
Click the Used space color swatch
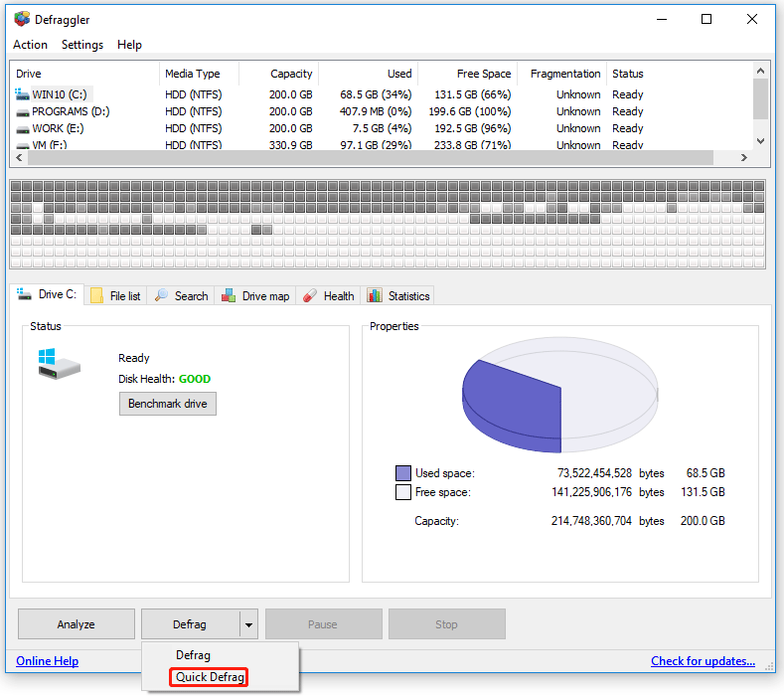tap(403, 473)
